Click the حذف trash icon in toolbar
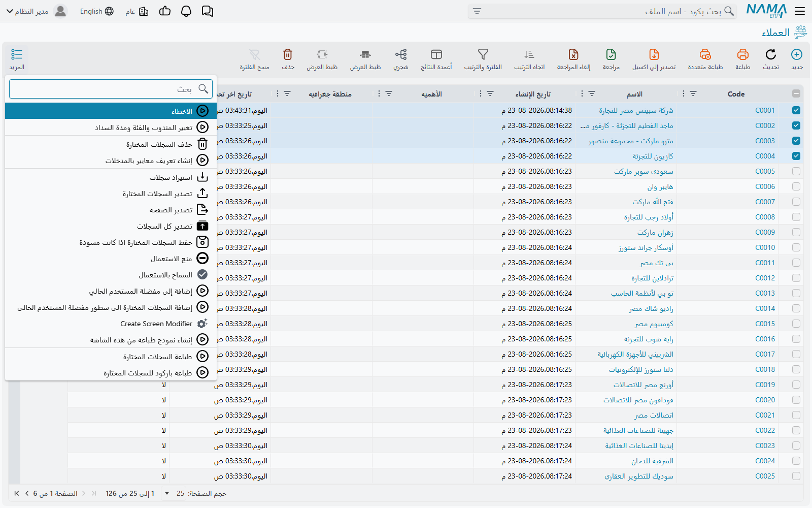This screenshot has height=508, width=812. click(288, 54)
